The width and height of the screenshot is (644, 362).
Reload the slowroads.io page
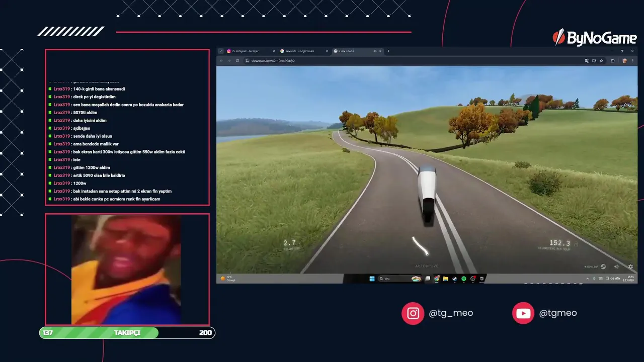coord(237,61)
